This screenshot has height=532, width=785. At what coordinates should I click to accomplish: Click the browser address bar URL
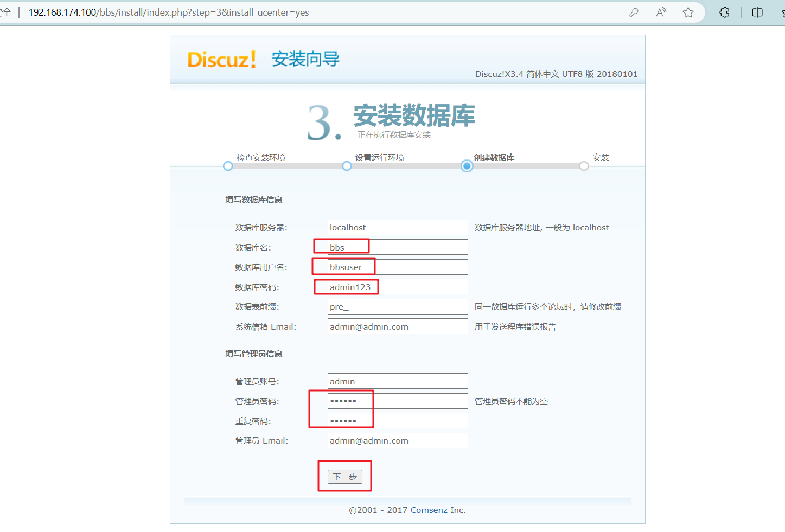(x=169, y=12)
